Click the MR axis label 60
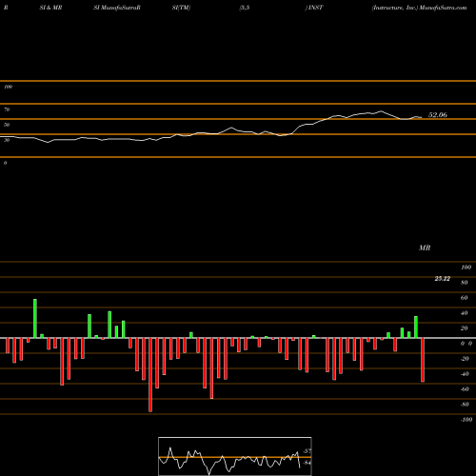 (465, 298)
